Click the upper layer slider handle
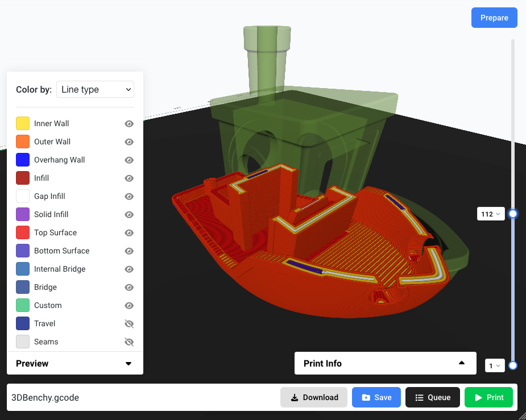This screenshot has height=420, width=526. point(513,214)
